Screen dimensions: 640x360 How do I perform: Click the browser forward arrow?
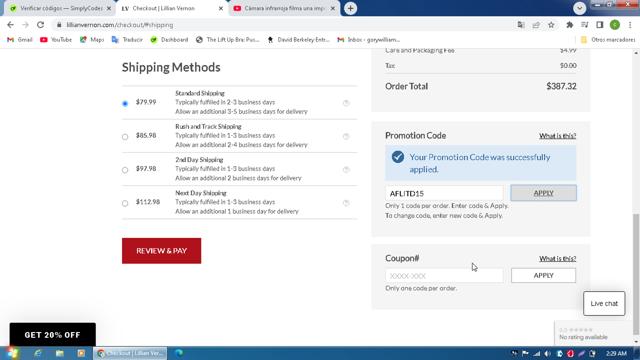[25, 25]
